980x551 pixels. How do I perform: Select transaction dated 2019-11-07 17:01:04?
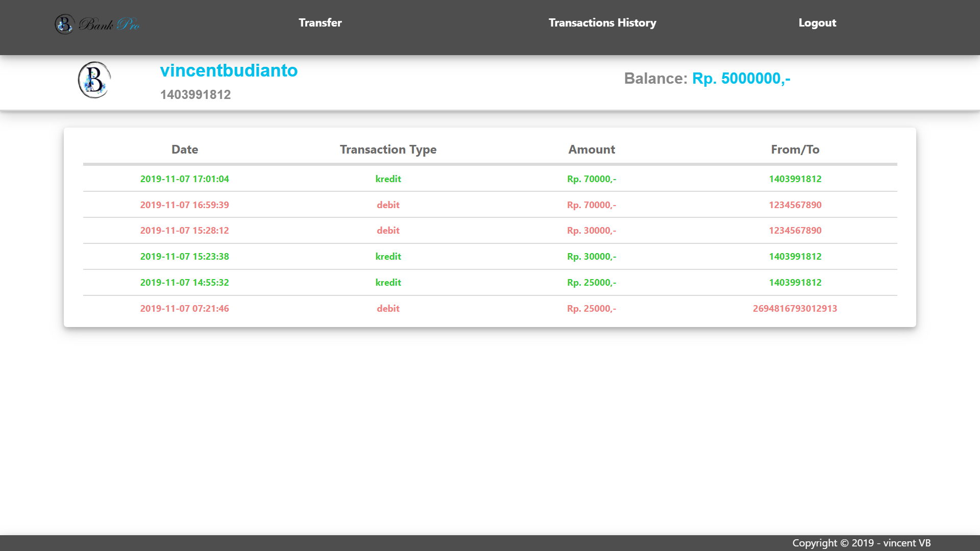coord(185,179)
